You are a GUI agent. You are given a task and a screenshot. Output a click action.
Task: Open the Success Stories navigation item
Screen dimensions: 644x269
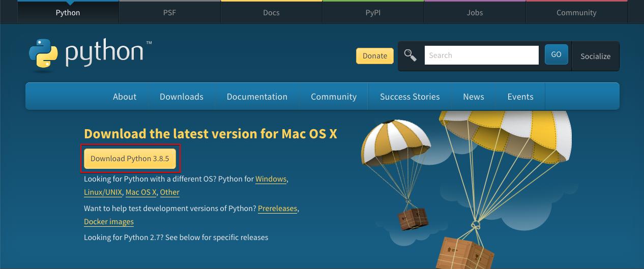[x=410, y=97]
